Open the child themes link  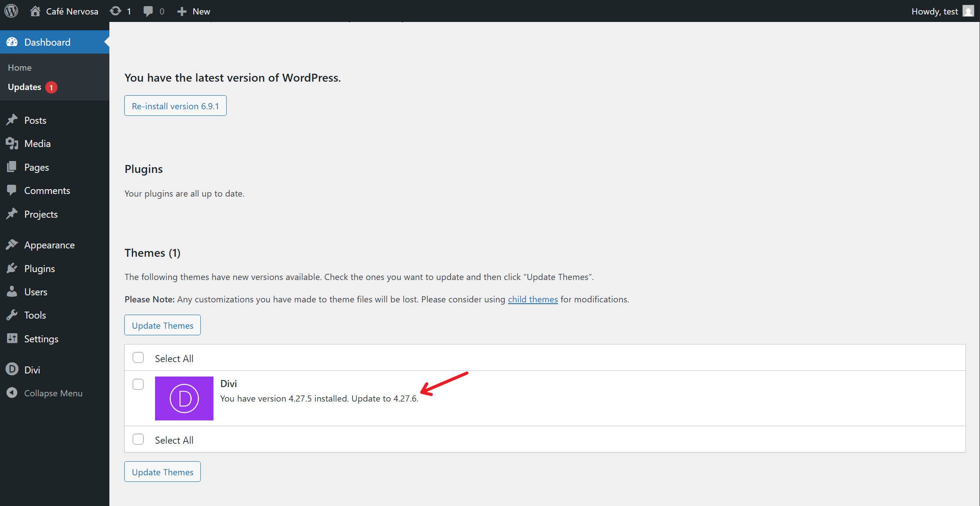(532, 299)
